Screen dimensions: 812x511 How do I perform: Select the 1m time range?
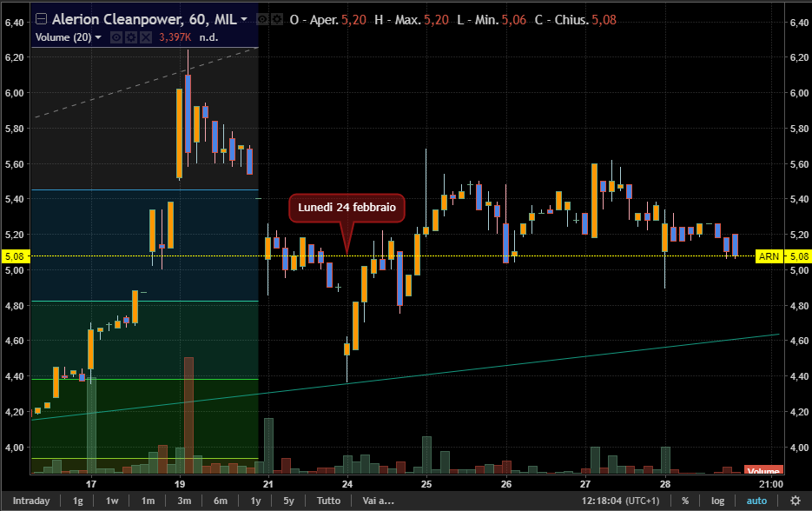(149, 501)
